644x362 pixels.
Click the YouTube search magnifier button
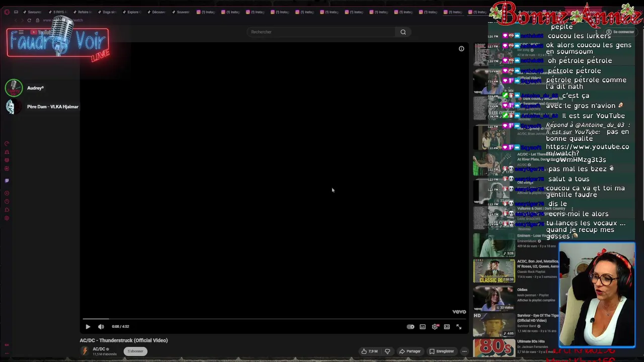coord(403,32)
